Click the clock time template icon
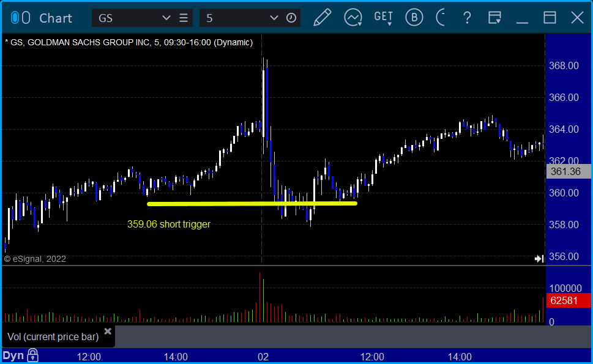The height and width of the screenshot is (364, 593). tap(291, 18)
